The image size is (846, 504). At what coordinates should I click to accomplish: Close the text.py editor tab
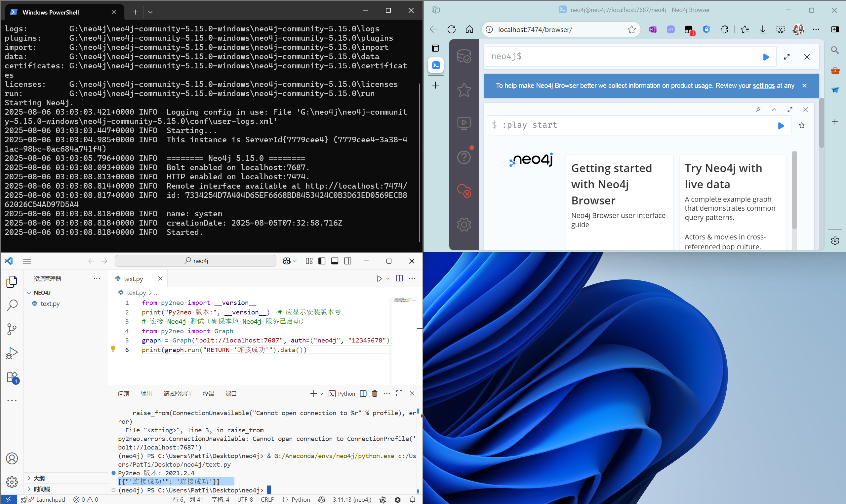pos(160,278)
